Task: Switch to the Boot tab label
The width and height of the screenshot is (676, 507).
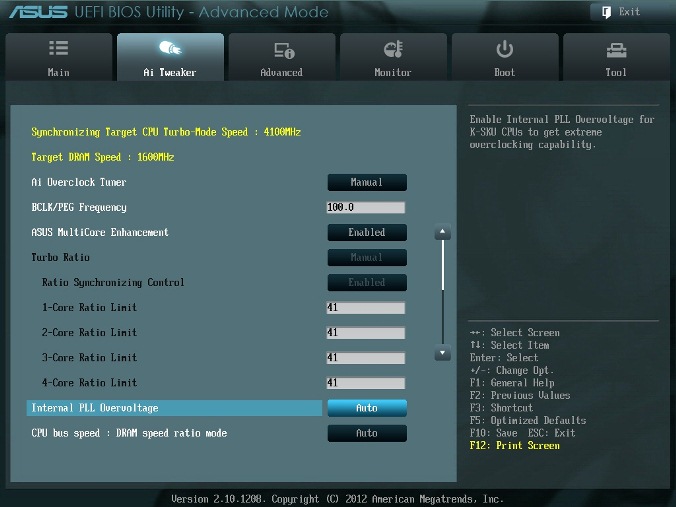Action: click(504, 72)
